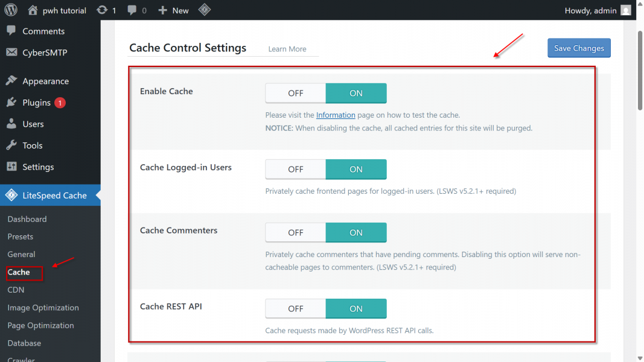This screenshot has width=644, height=362.
Task: Open the LiteSpeed diamond icon in admin bar
Action: (205, 10)
